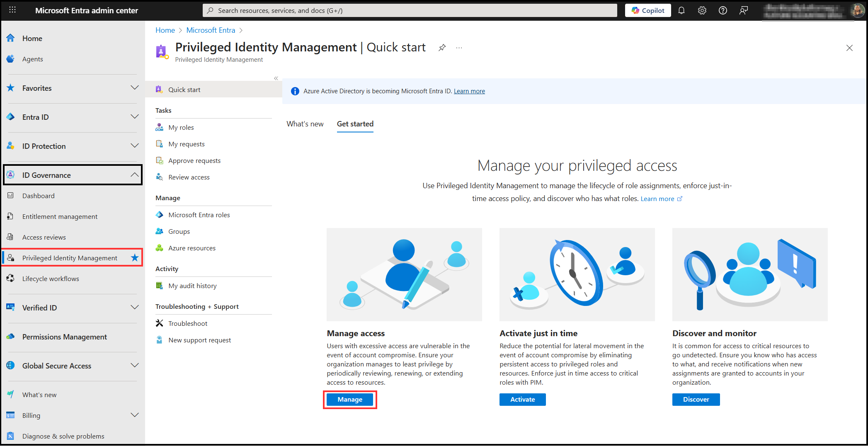This screenshot has height=446, width=868.
Task: Unfavorite Privileged Identity Management via star
Action: tap(135, 258)
